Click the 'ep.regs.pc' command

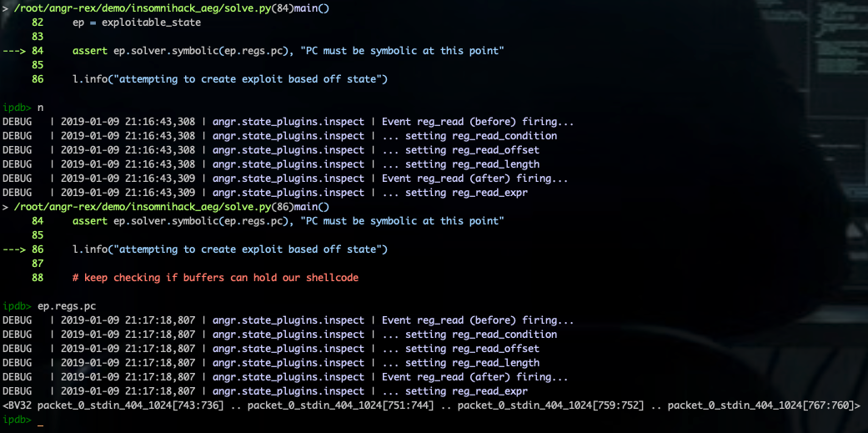pos(66,306)
